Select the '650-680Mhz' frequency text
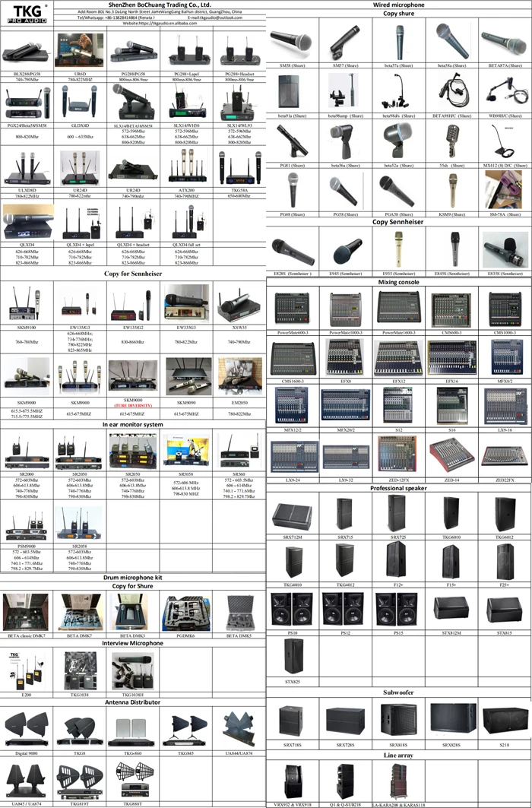 (x=239, y=196)
